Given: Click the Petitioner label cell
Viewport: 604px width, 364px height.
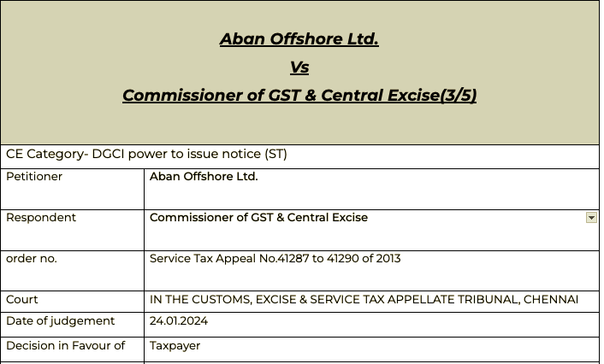Looking at the screenshot, I should 73,190.
